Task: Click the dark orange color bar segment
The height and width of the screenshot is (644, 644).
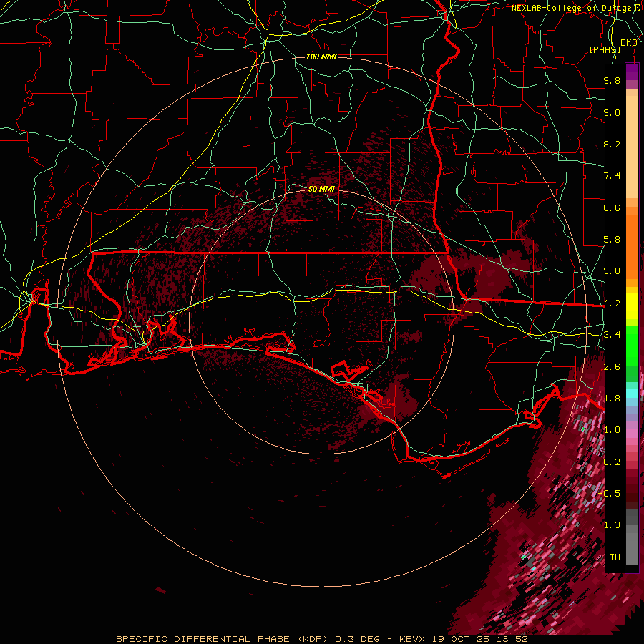Action: [x=632, y=248]
